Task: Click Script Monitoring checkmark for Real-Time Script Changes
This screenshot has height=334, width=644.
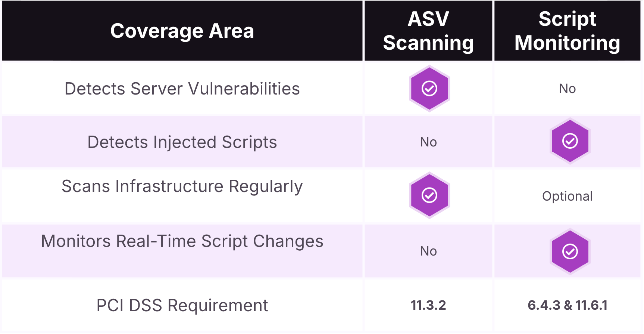Action: (570, 251)
